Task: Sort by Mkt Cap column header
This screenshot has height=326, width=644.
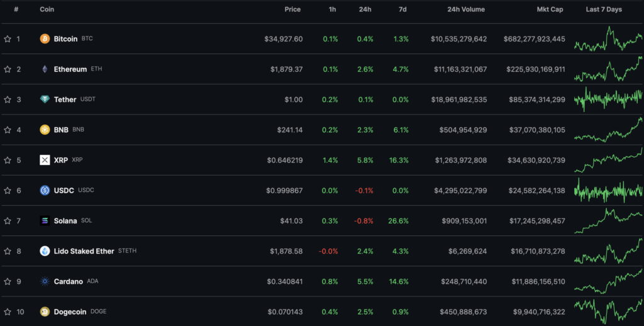Action: point(552,9)
